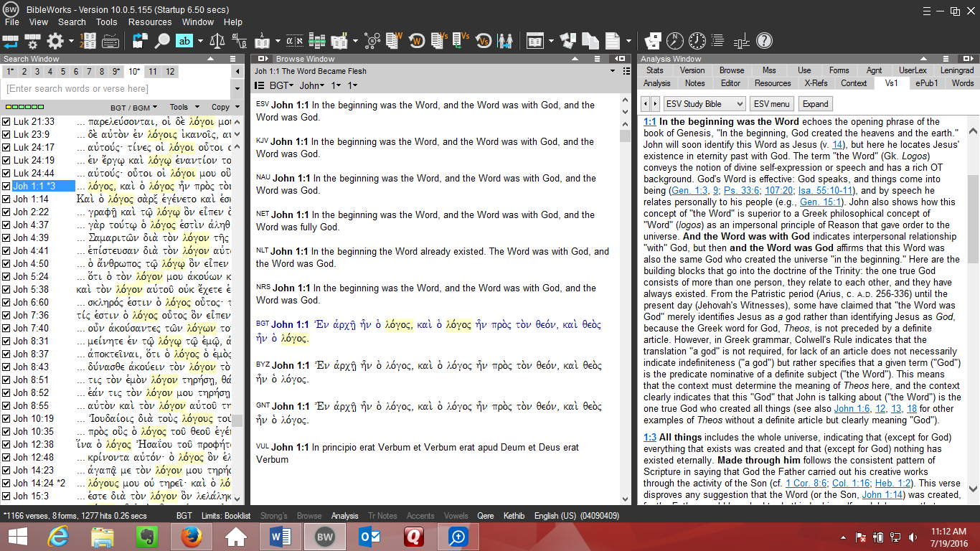Open the Resources menu
This screenshot has width=980, height=551.
pos(150,22)
